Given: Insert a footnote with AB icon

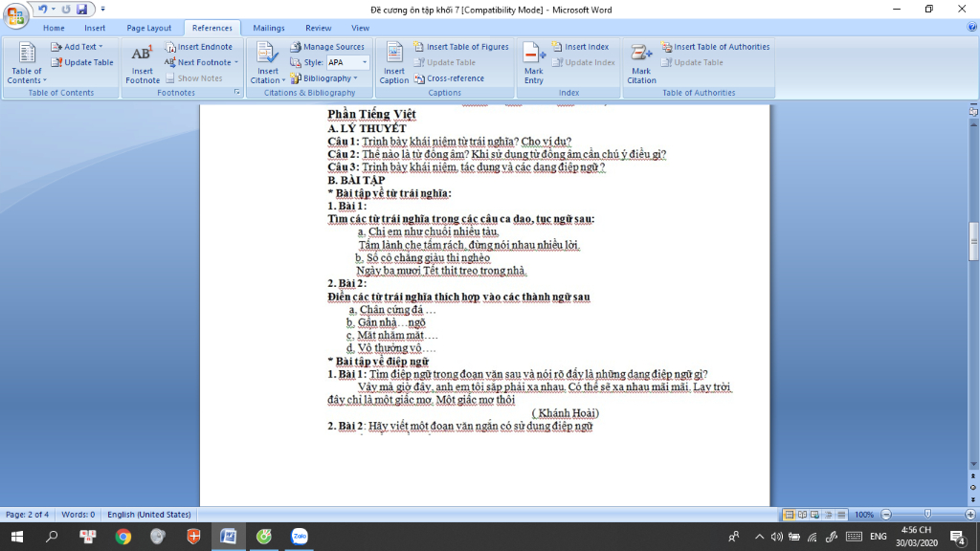Looking at the screenshot, I should [x=143, y=62].
